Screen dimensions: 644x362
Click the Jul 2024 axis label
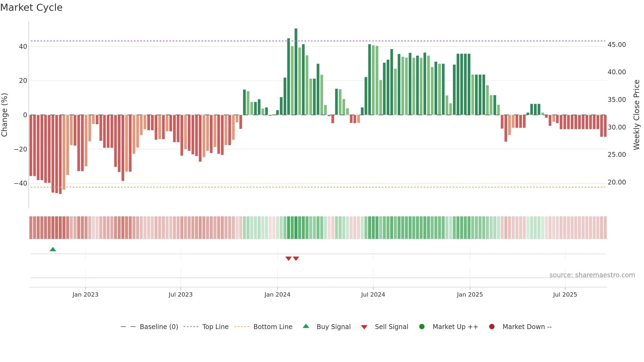pos(373,294)
